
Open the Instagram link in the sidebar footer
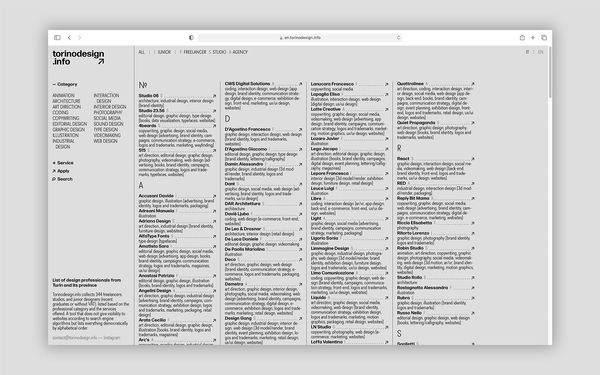coord(112,338)
